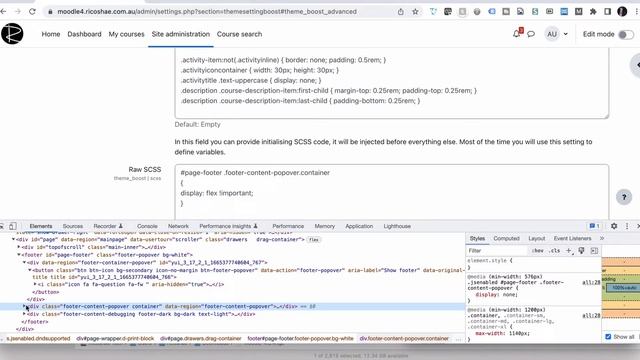Click the Raw SCSS text area

[392, 192]
